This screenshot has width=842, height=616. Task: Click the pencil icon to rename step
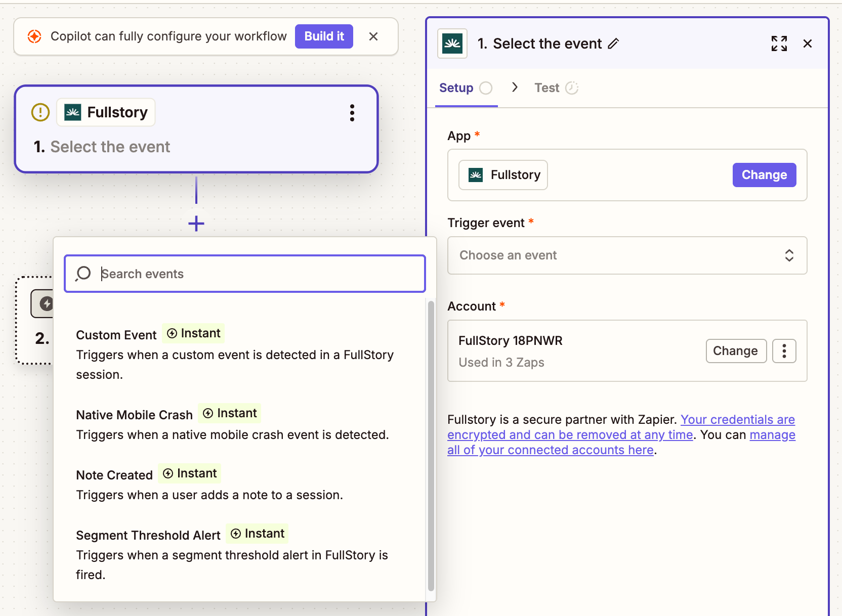[613, 44]
